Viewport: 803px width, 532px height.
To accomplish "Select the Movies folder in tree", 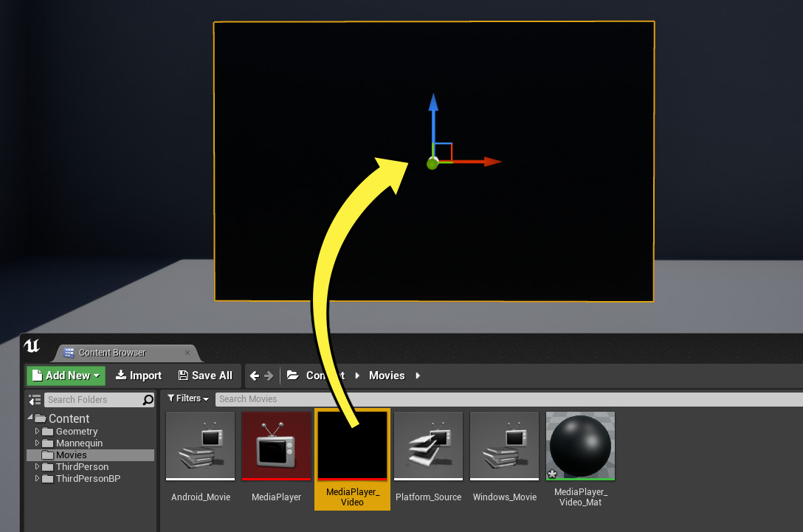I will pos(90,455).
